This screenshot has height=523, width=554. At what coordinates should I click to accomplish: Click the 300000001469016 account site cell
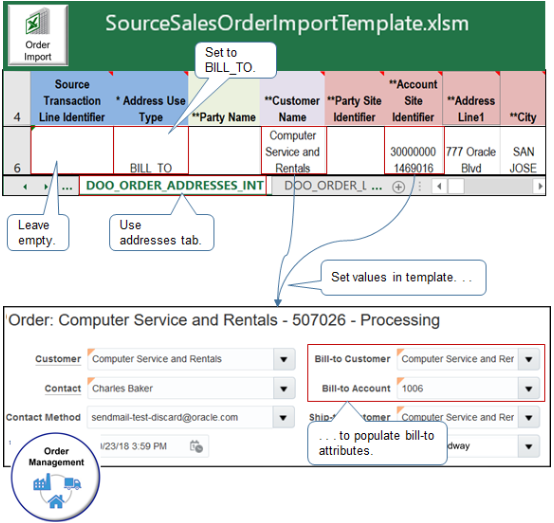(414, 150)
